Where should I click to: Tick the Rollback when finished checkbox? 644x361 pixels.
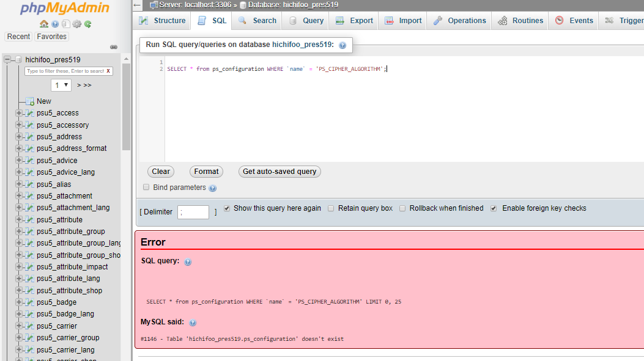click(x=402, y=208)
